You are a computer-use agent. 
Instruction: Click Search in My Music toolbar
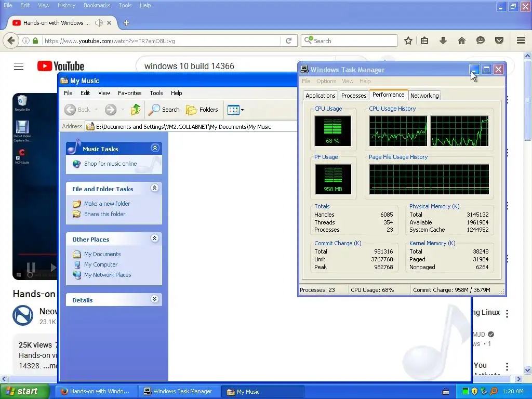[x=164, y=110]
